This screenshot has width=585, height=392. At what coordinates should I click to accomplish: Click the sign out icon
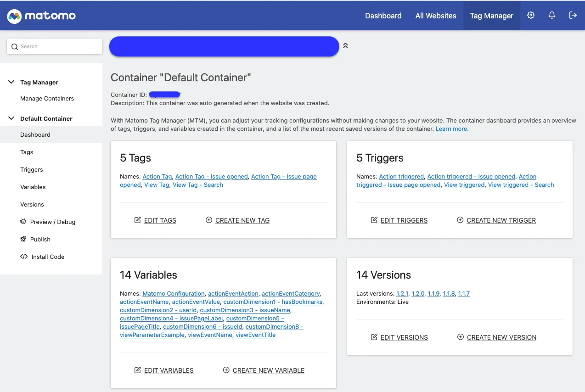[x=573, y=16]
